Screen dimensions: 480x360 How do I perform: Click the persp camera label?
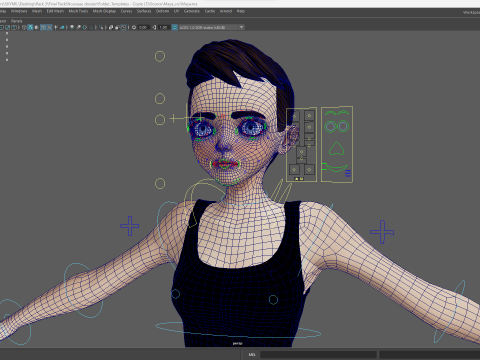click(x=237, y=343)
